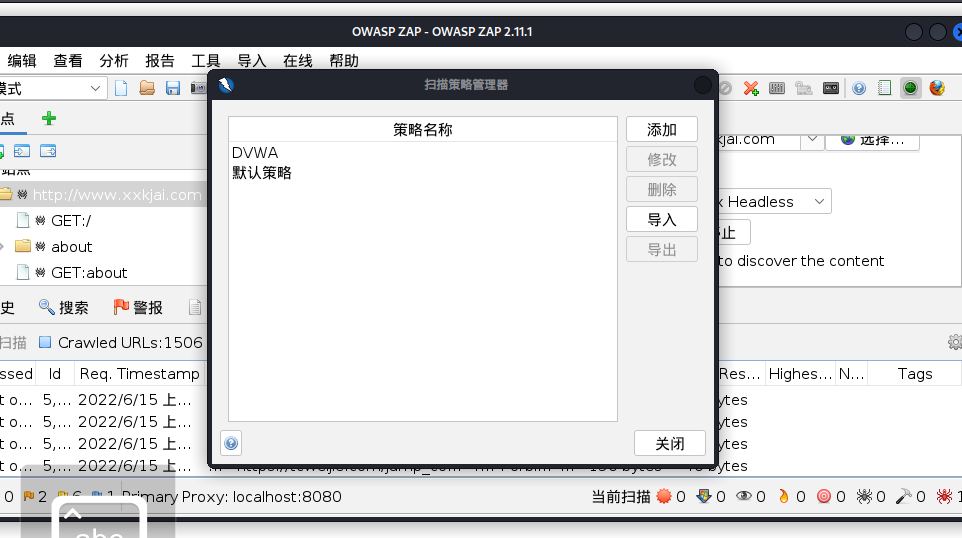Viewport: 962px width, 538px height.
Task: Click the 策略名称 column header
Action: [x=423, y=129]
